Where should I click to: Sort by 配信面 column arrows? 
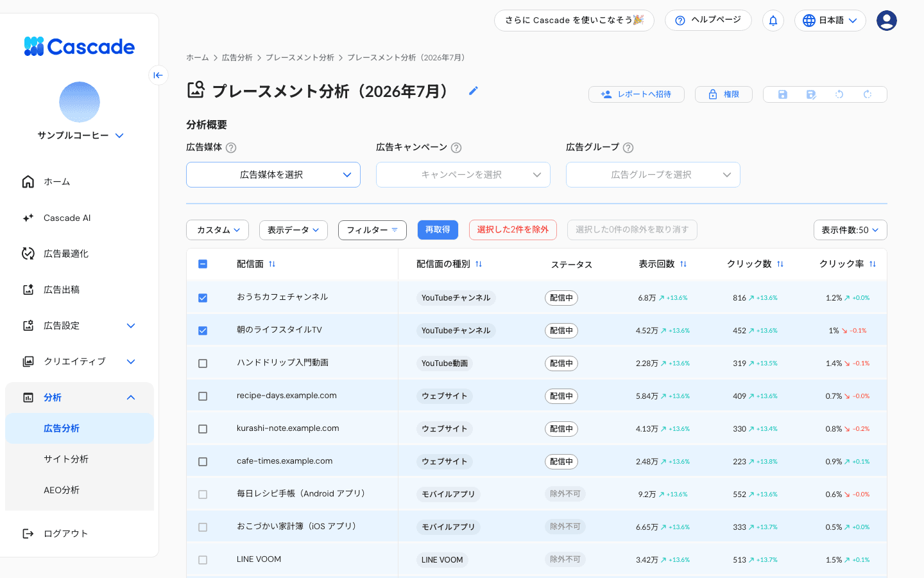[272, 264]
